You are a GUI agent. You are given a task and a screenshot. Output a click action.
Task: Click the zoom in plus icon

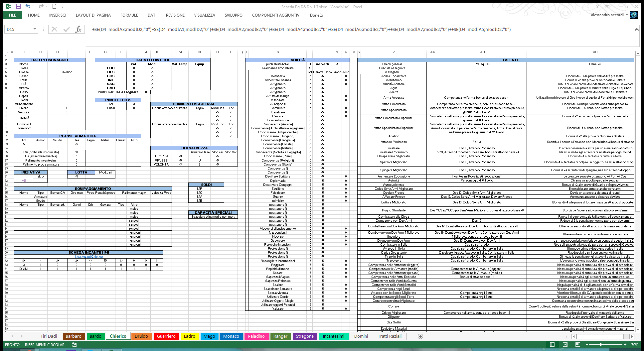click(x=625, y=345)
